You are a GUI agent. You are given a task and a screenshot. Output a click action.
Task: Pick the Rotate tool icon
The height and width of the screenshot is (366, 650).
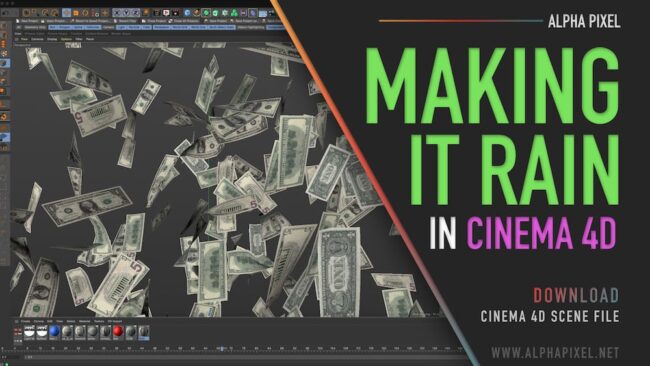click(85, 13)
